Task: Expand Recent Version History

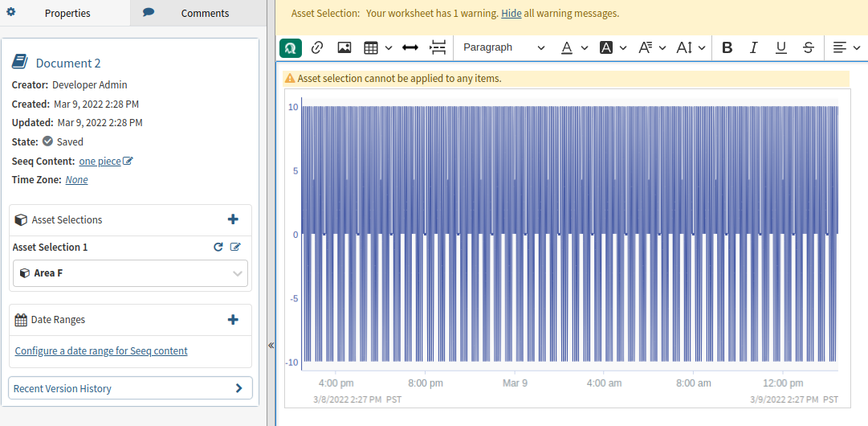Action: point(130,388)
